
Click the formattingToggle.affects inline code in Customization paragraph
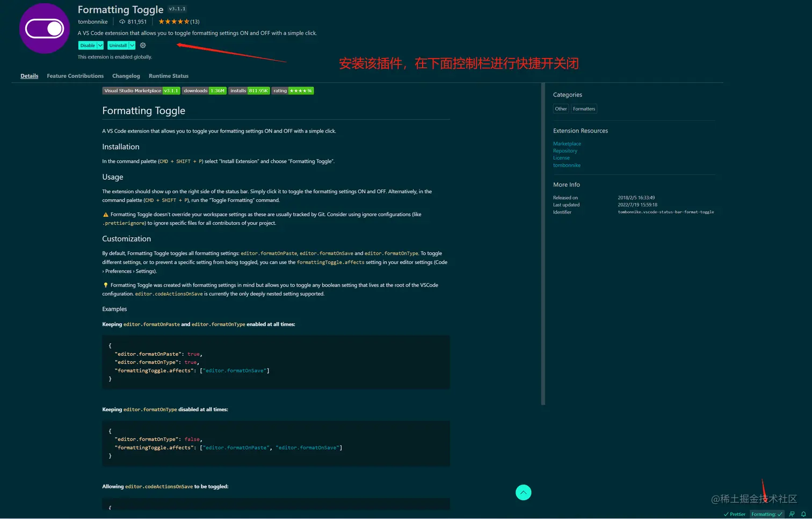click(x=330, y=262)
